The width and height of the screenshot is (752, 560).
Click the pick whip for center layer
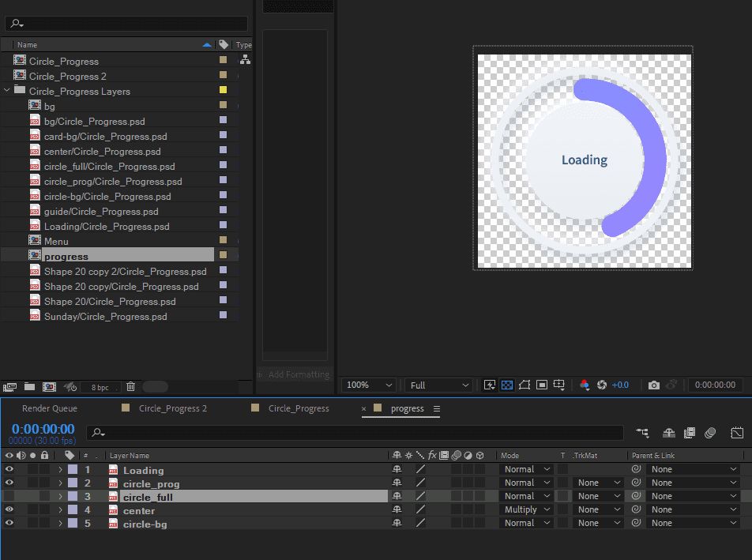pos(637,509)
